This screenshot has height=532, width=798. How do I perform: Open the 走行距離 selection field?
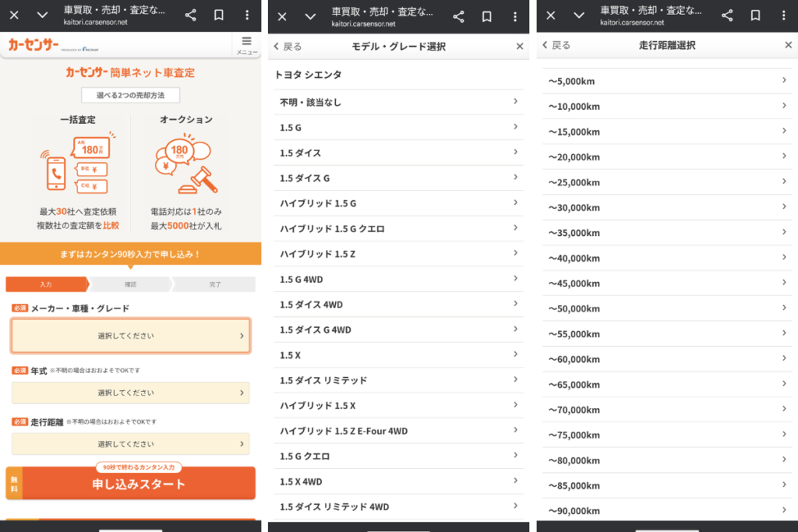point(130,444)
